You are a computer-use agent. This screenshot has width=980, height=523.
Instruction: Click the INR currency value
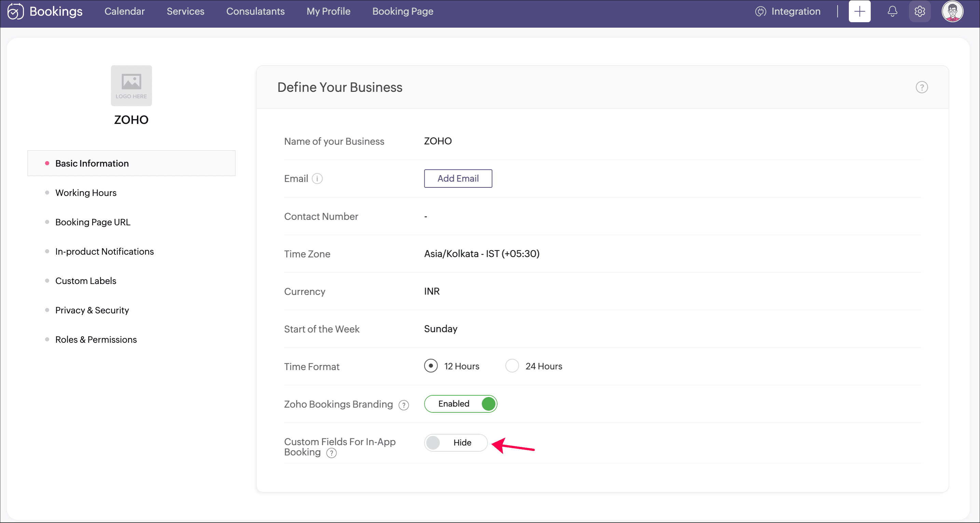pyautogui.click(x=432, y=291)
